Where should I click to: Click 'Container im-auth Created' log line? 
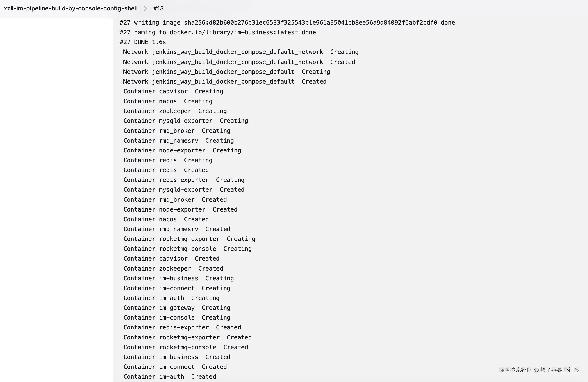pyautogui.click(x=169, y=377)
